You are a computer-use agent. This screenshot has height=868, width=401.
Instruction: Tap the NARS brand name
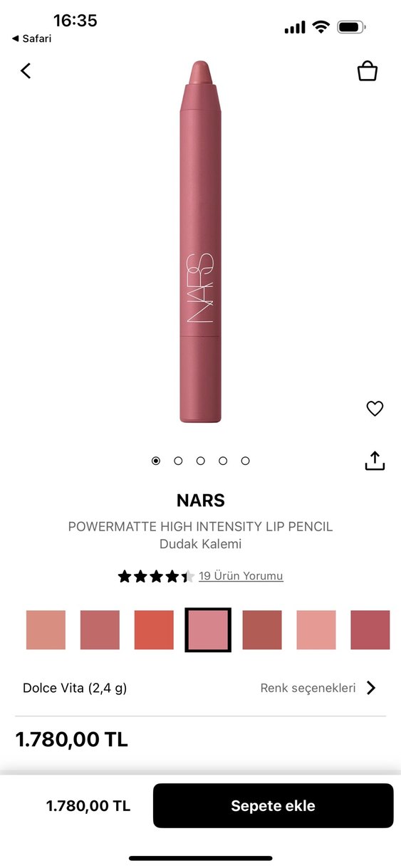click(x=200, y=501)
